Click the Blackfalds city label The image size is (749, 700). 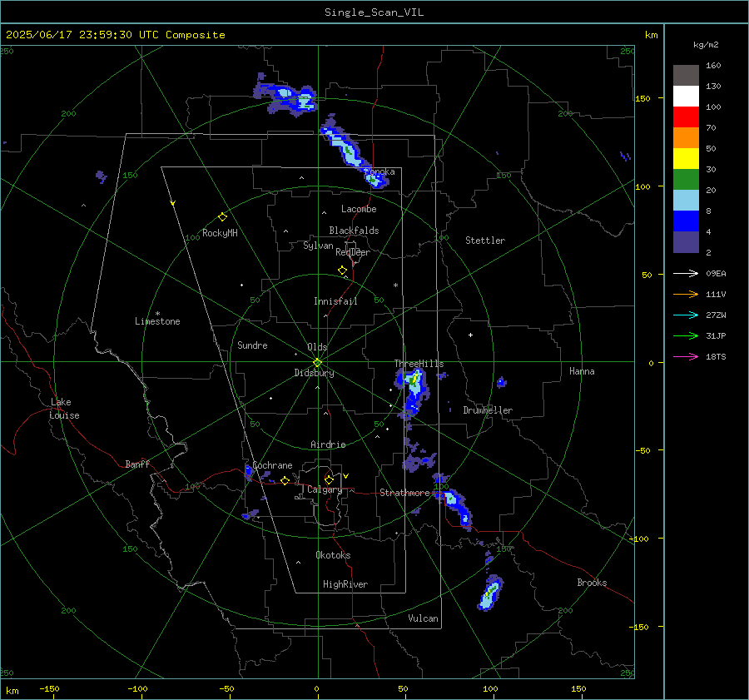[x=354, y=231]
